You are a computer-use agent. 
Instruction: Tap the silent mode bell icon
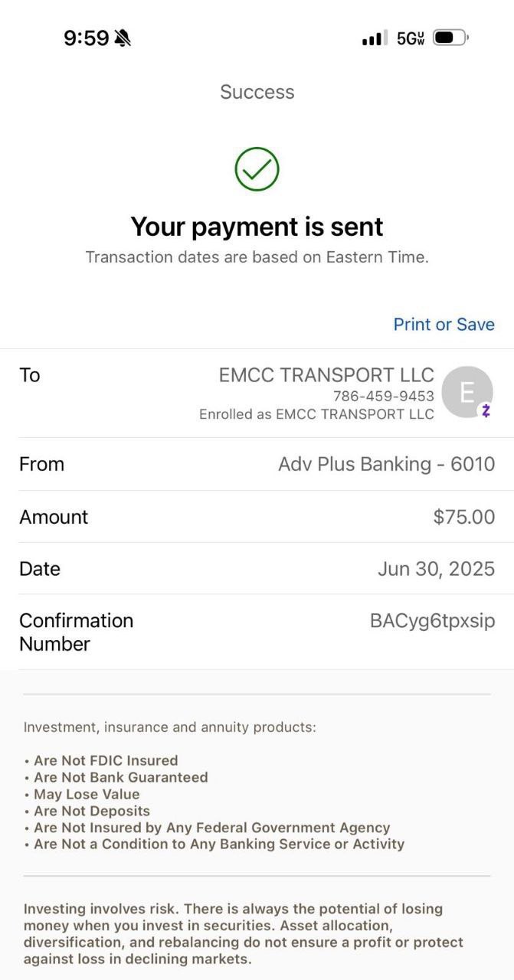123,38
